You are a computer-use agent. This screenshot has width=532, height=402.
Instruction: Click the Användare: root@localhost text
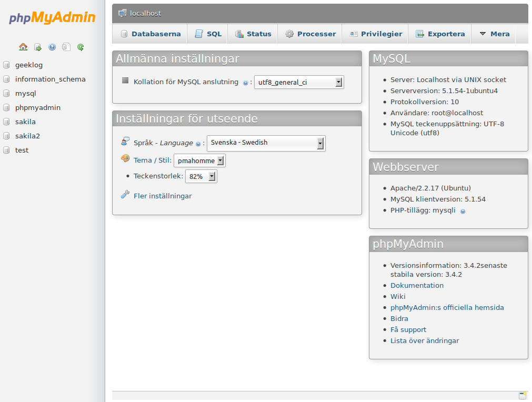point(437,113)
